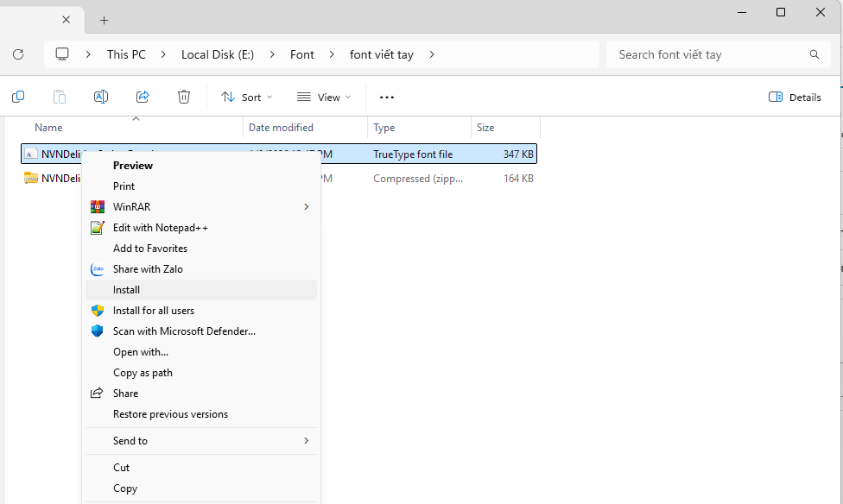Click the TrueType font file icon
This screenshot has width=843, height=504.
[31, 154]
